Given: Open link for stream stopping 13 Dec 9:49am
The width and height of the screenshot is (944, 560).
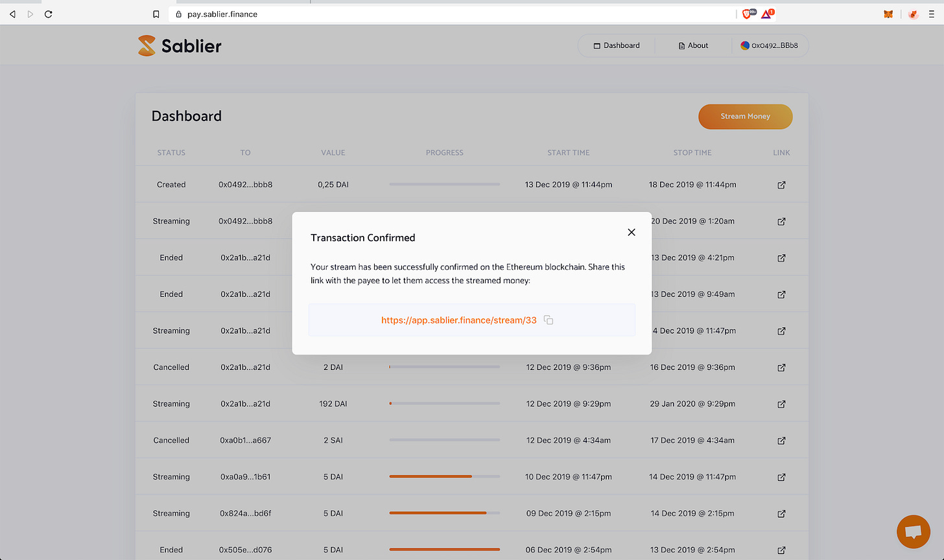Looking at the screenshot, I should [x=781, y=294].
